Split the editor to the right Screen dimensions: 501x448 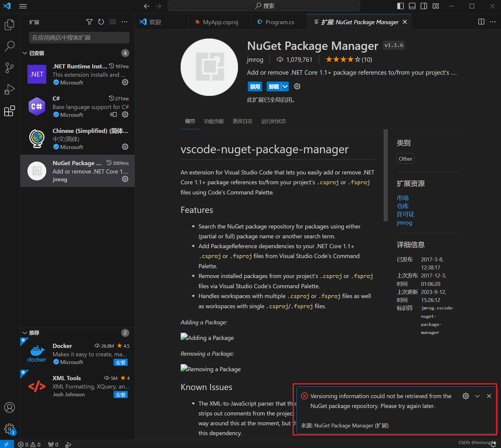pos(481,22)
